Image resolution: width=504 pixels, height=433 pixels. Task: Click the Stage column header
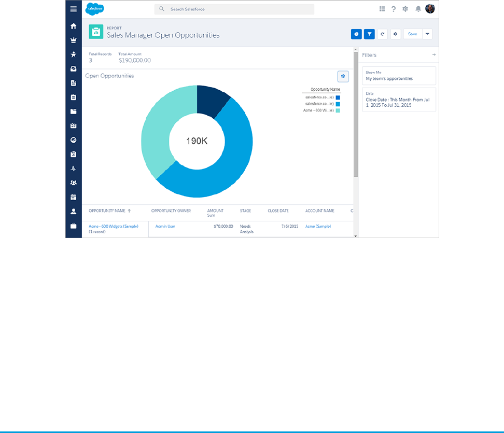[x=245, y=211]
